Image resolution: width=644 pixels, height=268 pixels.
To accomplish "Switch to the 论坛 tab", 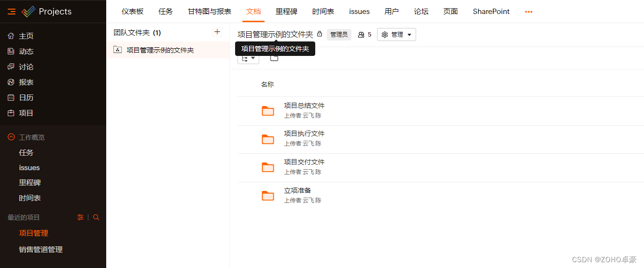I will [421, 12].
